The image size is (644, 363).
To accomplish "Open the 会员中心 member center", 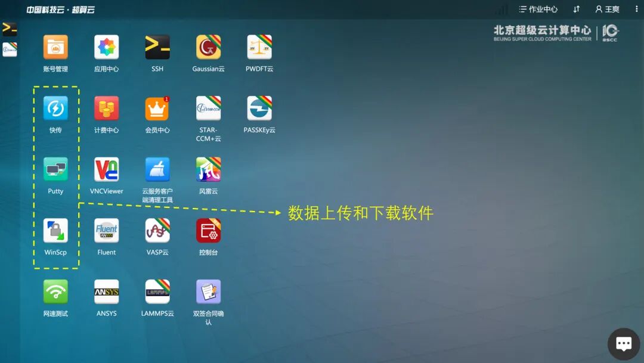I will tap(157, 108).
